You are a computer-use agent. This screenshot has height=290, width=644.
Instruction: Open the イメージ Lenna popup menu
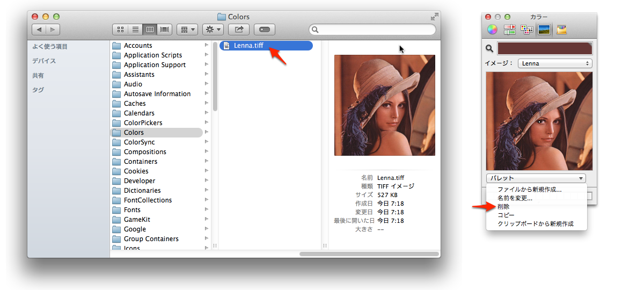point(555,63)
